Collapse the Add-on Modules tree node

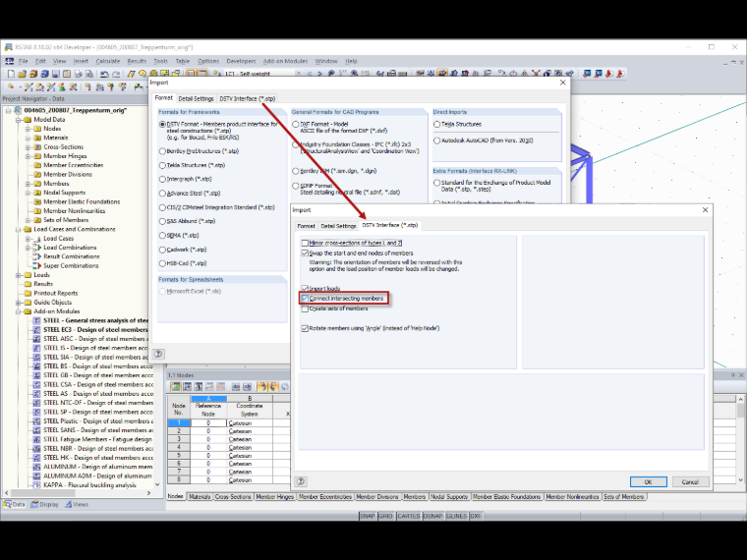click(x=18, y=311)
